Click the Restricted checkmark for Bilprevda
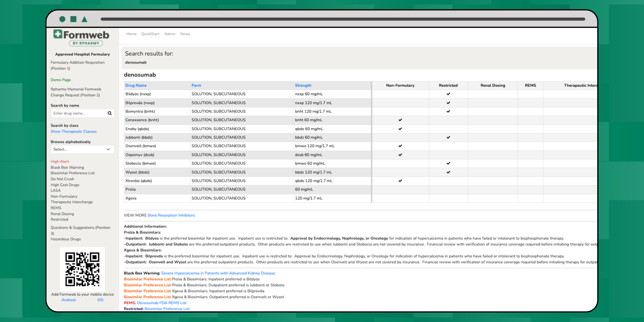Screen dimensions: 644x322 click(x=448, y=103)
